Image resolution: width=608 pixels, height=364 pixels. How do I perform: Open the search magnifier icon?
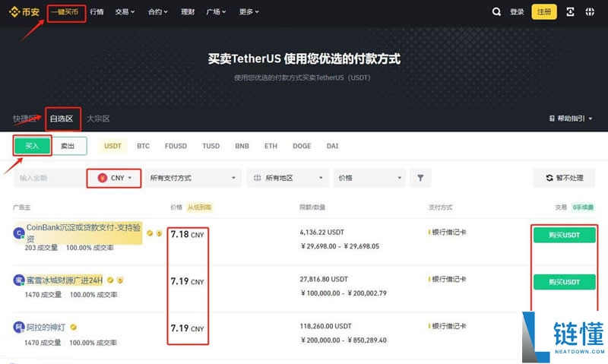496,12
